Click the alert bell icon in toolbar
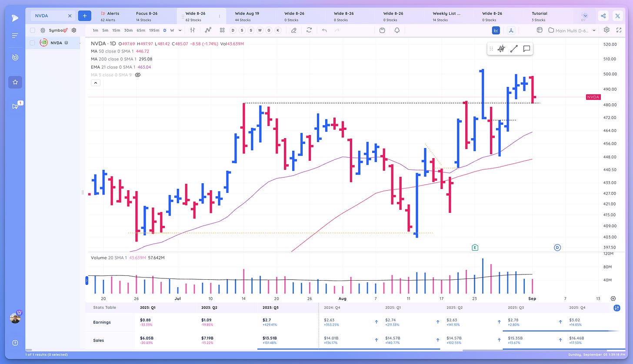Screen dimensions: 633x364 (397, 30)
